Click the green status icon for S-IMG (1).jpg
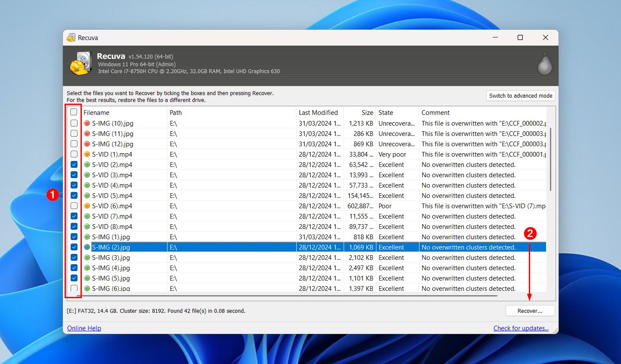 point(86,237)
